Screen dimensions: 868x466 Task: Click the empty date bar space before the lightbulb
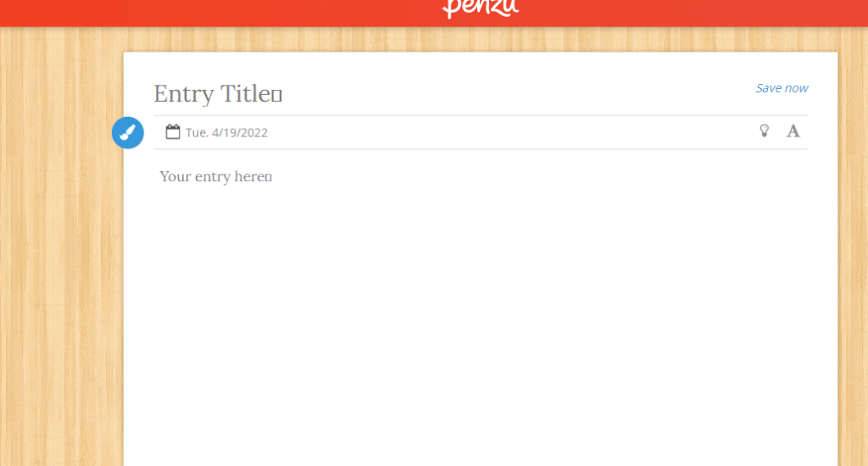509,132
